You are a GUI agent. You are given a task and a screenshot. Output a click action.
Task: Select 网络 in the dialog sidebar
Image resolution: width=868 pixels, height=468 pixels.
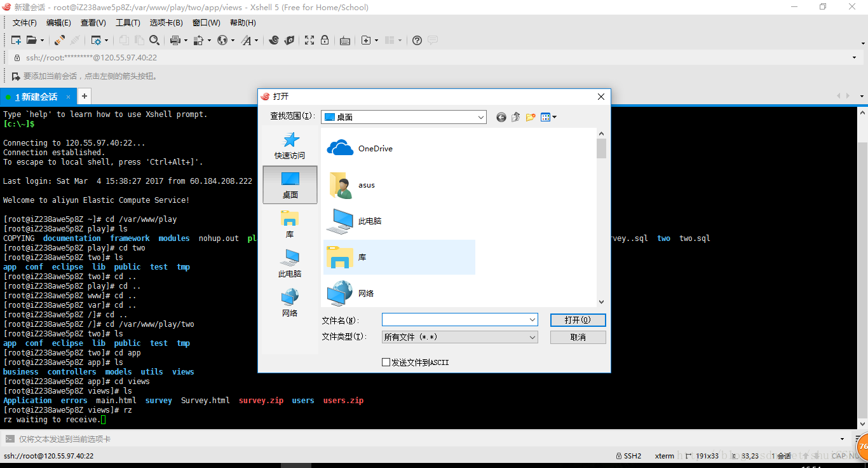click(290, 303)
